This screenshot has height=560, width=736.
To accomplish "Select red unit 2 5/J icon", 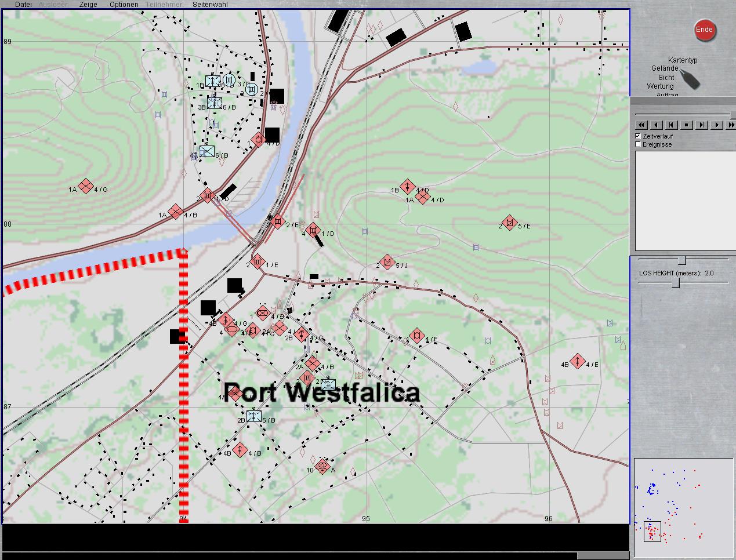I will pos(387,263).
